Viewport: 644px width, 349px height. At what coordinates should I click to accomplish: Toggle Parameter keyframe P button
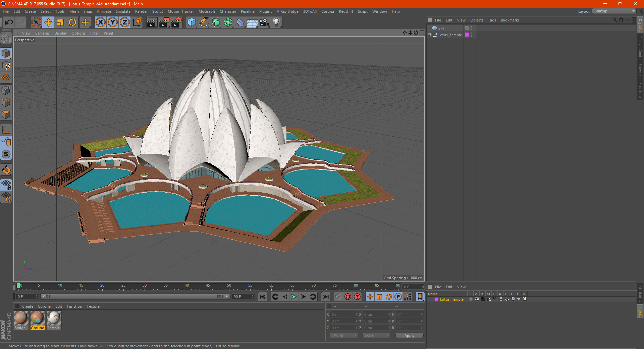coord(398,297)
